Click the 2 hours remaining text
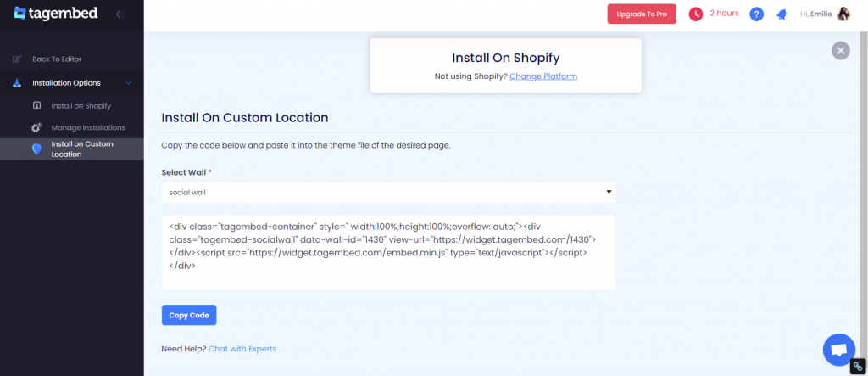 pyautogui.click(x=724, y=14)
